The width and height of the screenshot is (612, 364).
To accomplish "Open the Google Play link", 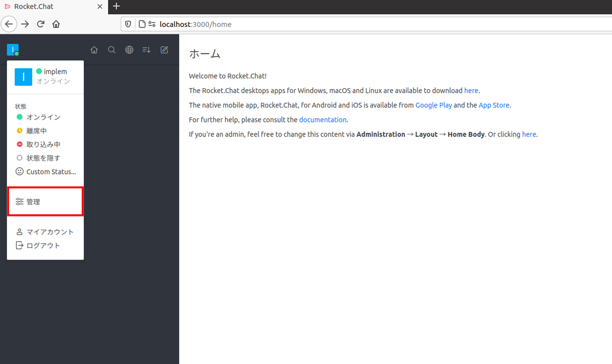I will pos(434,105).
